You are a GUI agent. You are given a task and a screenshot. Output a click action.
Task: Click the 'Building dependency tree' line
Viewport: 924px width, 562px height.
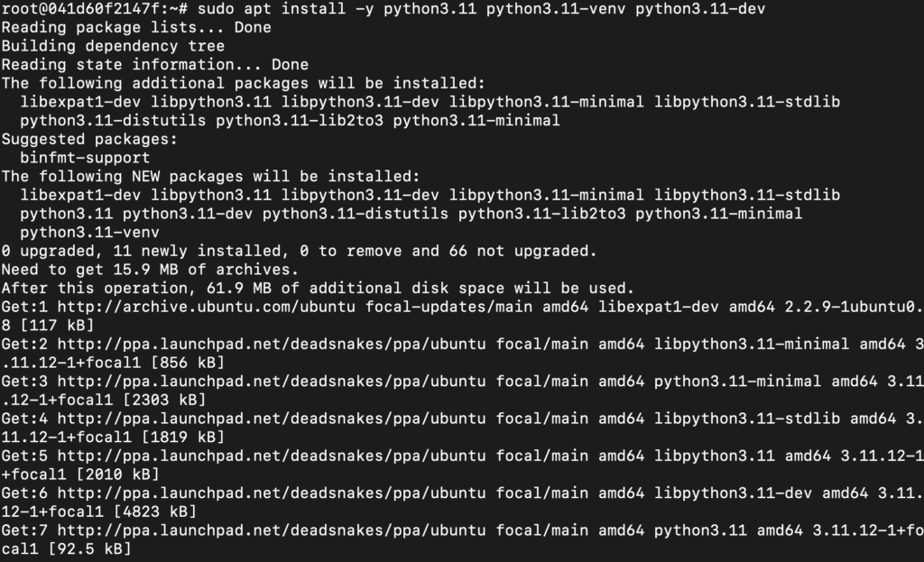(x=113, y=46)
